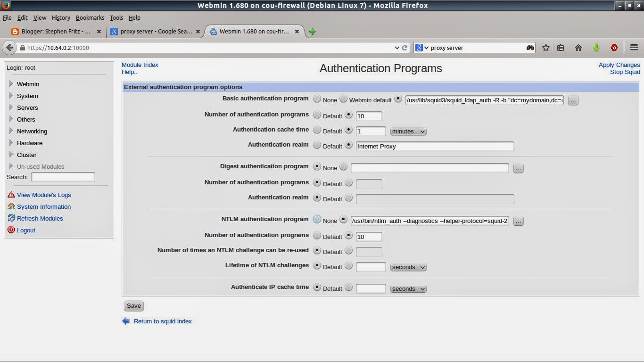This screenshot has width=644, height=362.
Task: Open the search engine selector dropdown
Action: 422,48
